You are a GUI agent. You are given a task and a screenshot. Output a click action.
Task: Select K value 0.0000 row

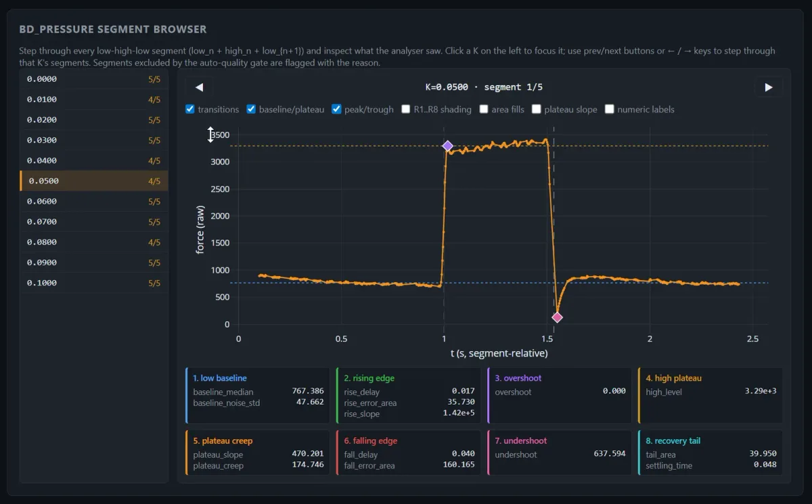[94, 79]
